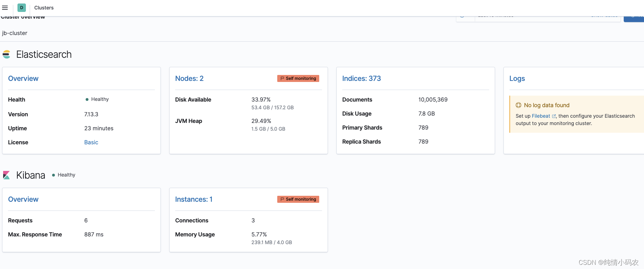The height and width of the screenshot is (269, 644).
Task: Click the Requests value 6
Action: coord(86,220)
